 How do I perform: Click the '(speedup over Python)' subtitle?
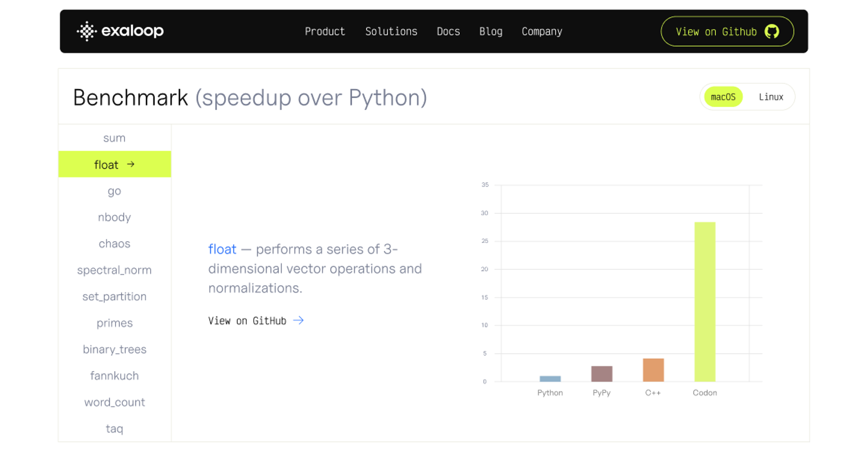point(311,98)
